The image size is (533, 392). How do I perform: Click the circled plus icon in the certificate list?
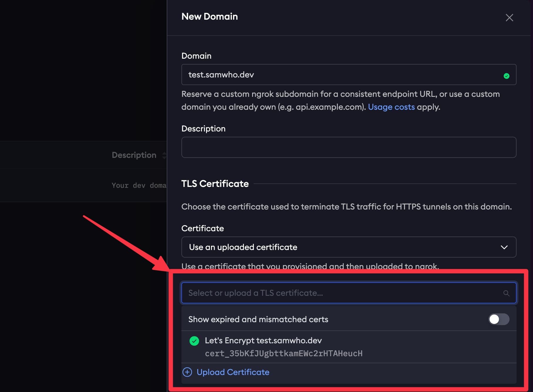click(187, 372)
